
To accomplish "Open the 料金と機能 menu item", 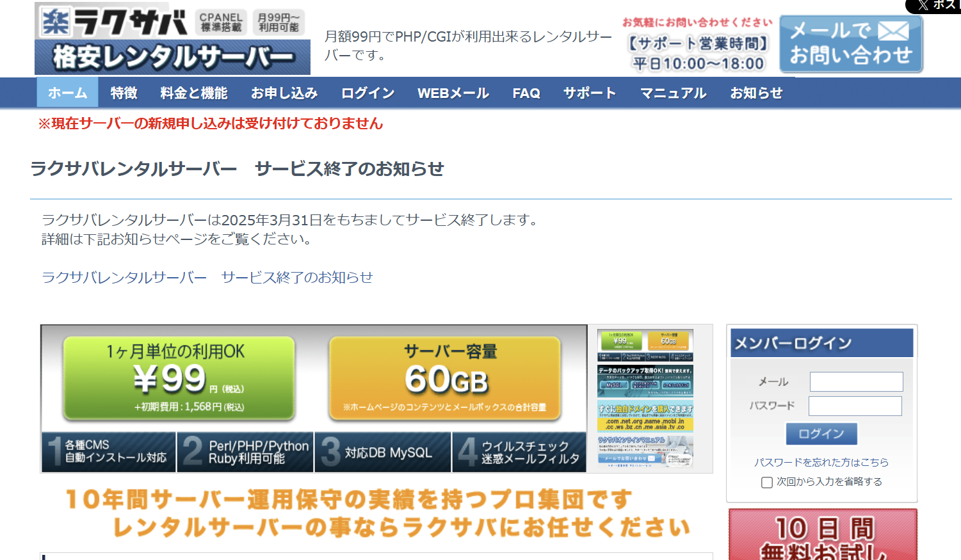I will click(193, 93).
